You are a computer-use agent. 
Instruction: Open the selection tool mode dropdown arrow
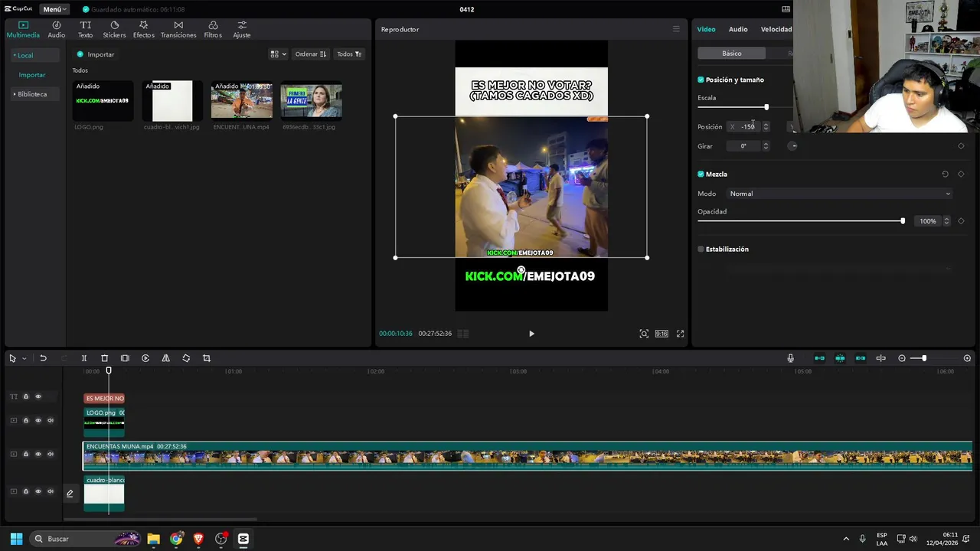click(x=24, y=358)
